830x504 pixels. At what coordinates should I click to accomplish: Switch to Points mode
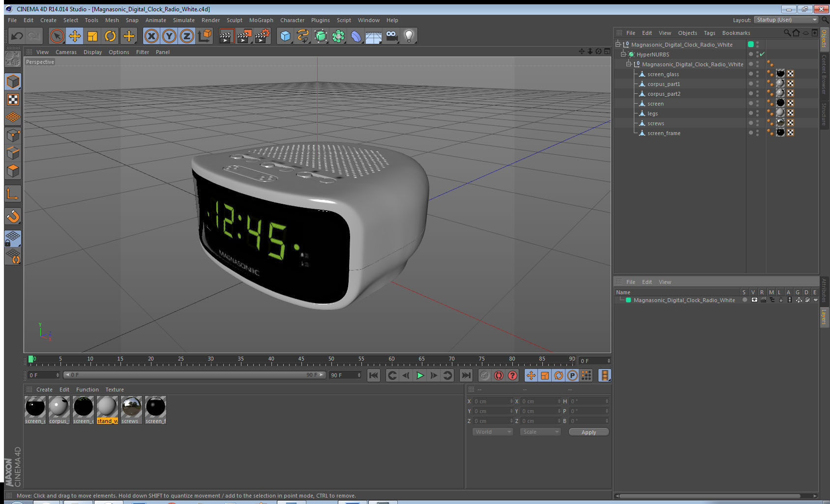point(13,136)
